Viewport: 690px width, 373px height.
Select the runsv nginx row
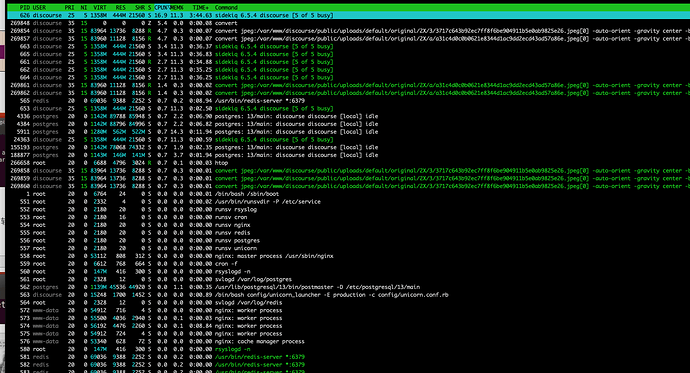[349, 225]
